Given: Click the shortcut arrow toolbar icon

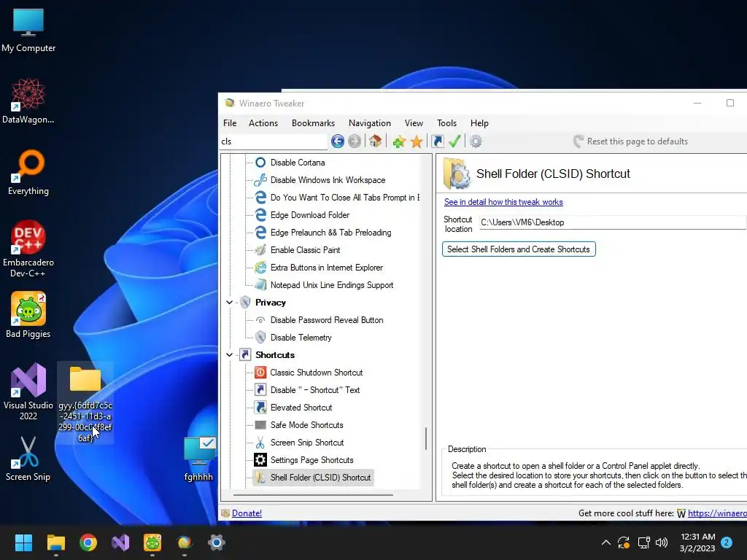Looking at the screenshot, I should click(438, 141).
